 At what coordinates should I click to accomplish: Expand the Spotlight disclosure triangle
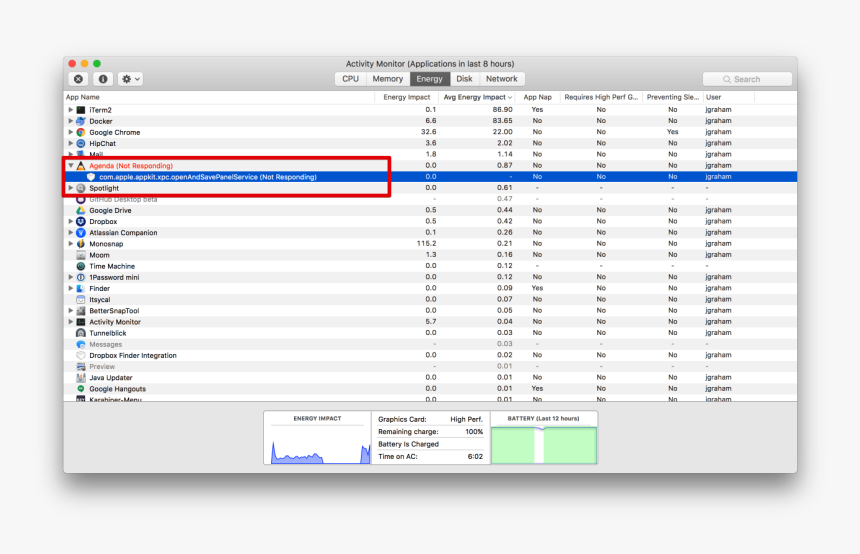(x=71, y=188)
